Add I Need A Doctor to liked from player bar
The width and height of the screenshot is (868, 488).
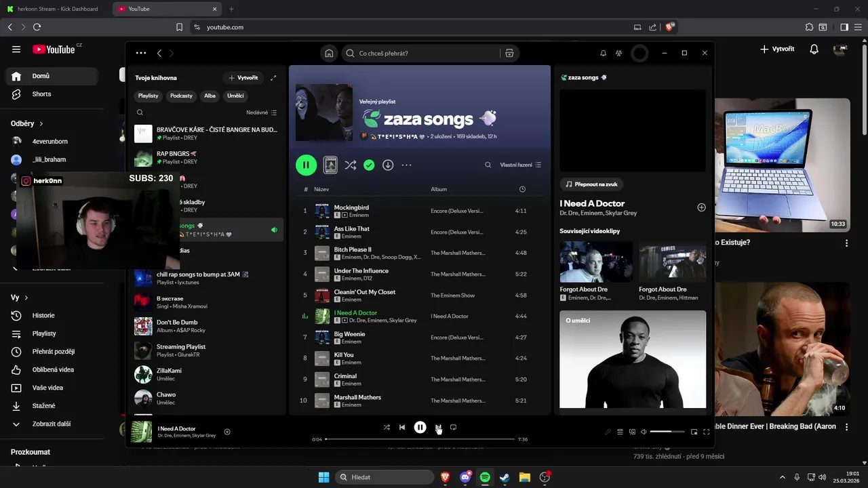pos(227,432)
